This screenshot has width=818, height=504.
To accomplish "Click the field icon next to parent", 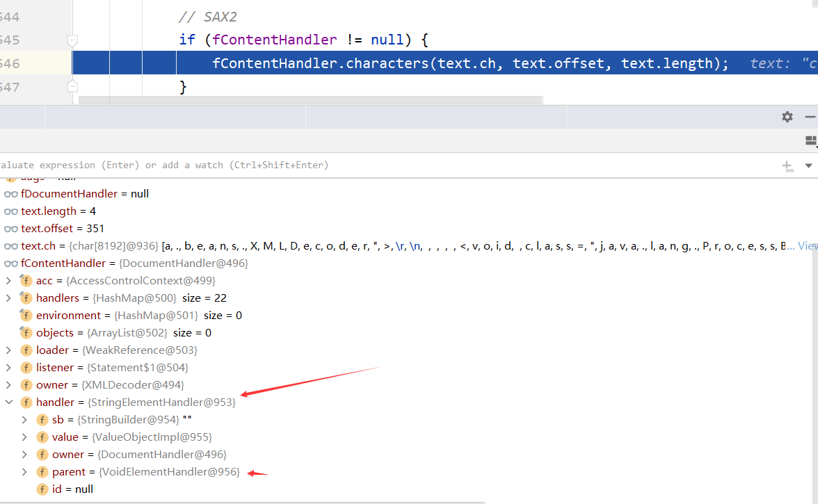I will [42, 472].
